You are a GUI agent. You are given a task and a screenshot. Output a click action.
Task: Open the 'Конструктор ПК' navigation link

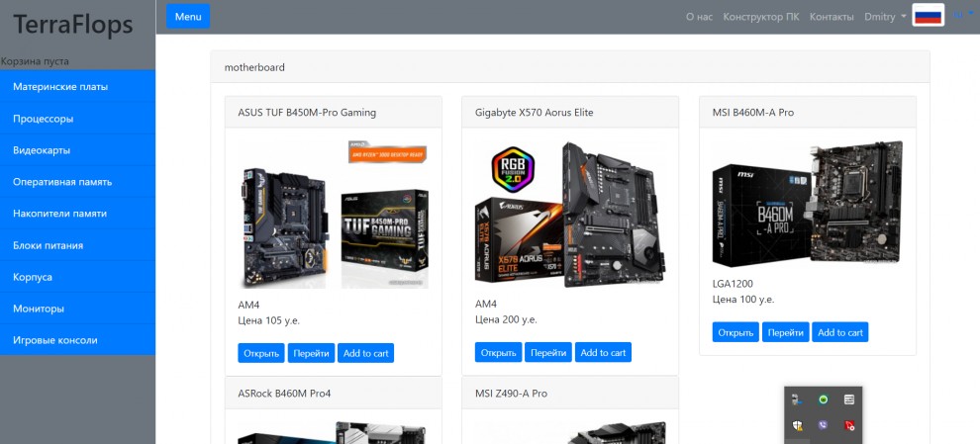[760, 17]
